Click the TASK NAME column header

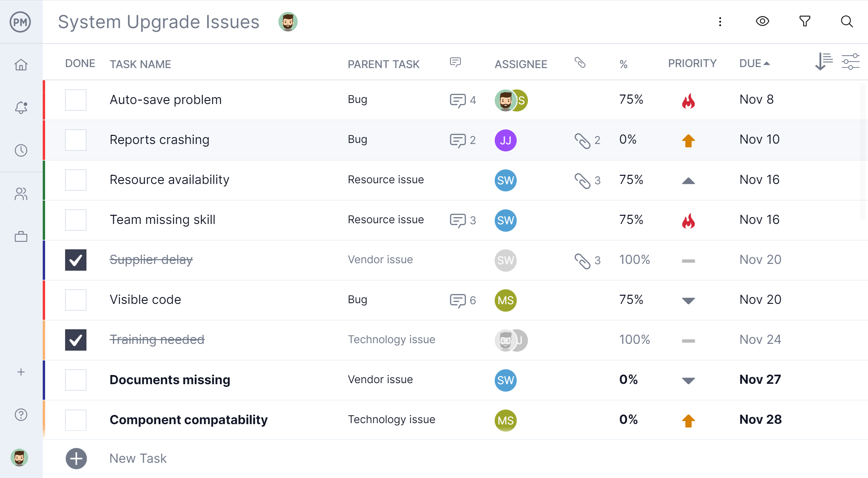pyautogui.click(x=140, y=64)
